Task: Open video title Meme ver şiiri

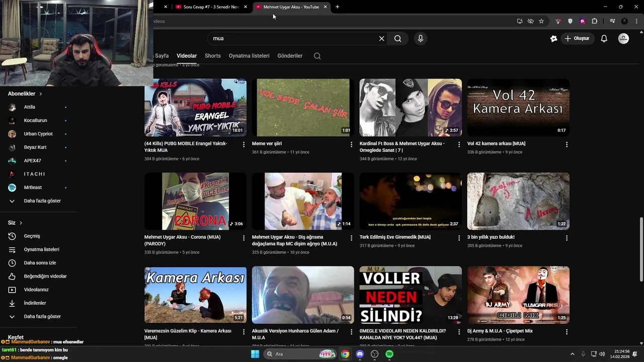Action: [x=267, y=144]
